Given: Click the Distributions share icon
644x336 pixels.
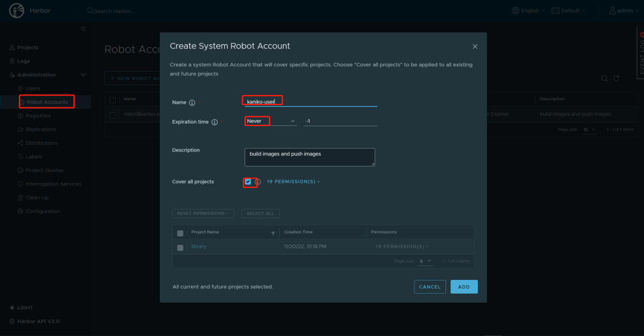Looking at the screenshot, I should pos(20,143).
